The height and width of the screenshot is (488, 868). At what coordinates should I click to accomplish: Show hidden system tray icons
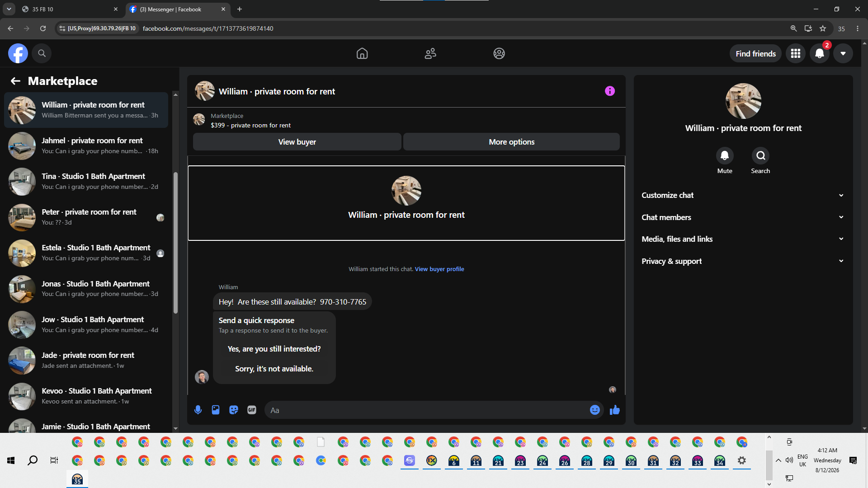[778, 460]
